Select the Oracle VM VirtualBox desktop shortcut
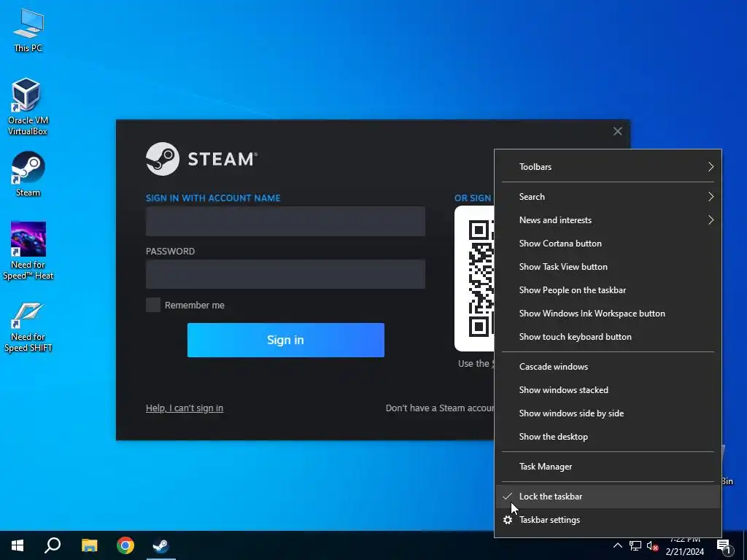The width and height of the screenshot is (747, 560). [x=27, y=106]
